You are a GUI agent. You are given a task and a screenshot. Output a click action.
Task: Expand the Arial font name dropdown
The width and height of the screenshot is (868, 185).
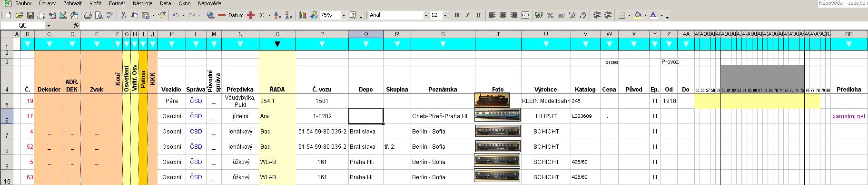pos(426,15)
